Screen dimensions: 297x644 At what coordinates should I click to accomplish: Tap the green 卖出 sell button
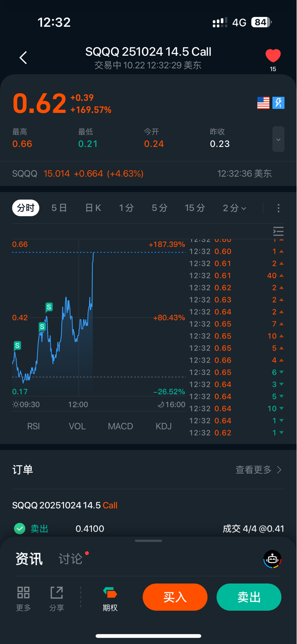249,597
